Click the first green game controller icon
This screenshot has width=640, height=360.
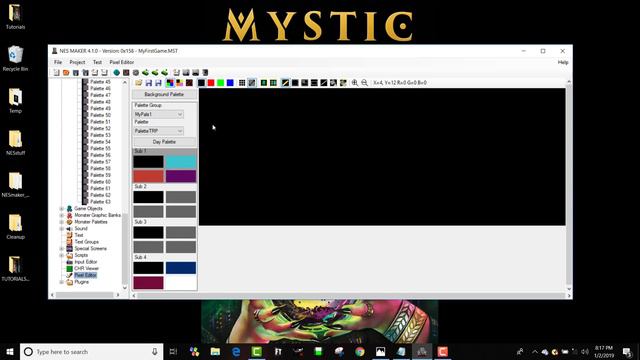(x=145, y=73)
